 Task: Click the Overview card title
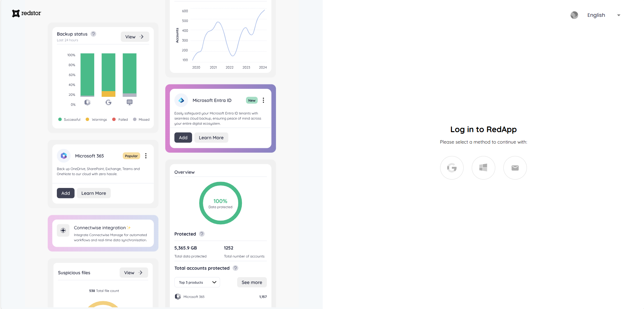coord(184,172)
